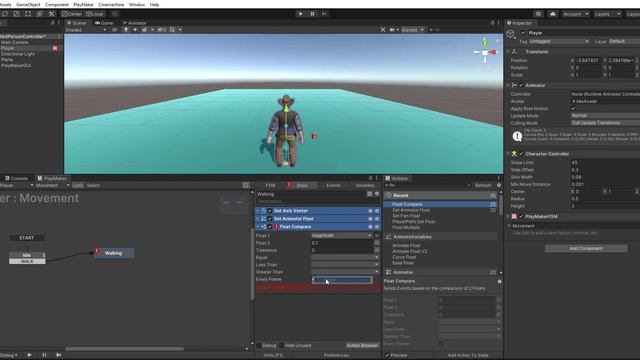Viewport: 640px width, 360px height.
Task: Open PlayMaker Preferences button
Action: click(336, 356)
